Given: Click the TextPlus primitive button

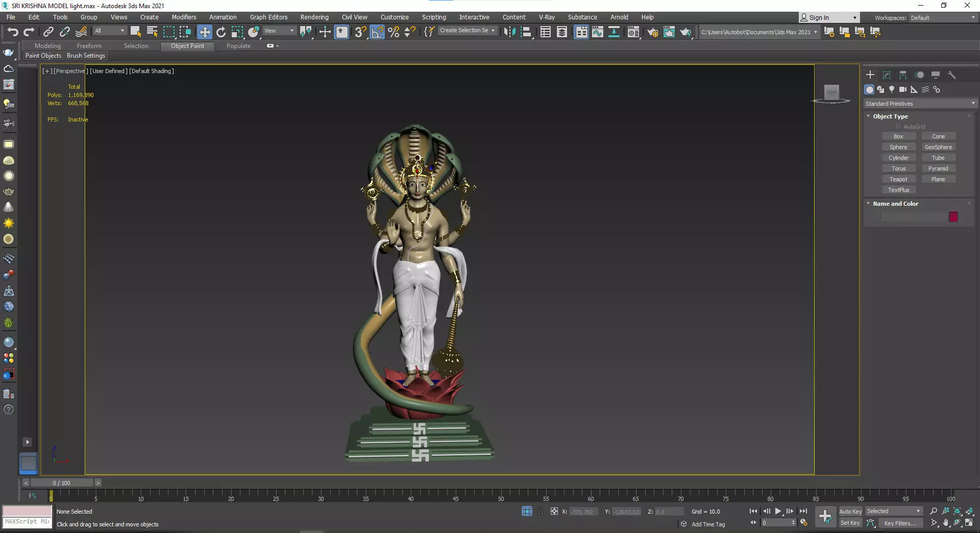Looking at the screenshot, I should pos(898,190).
